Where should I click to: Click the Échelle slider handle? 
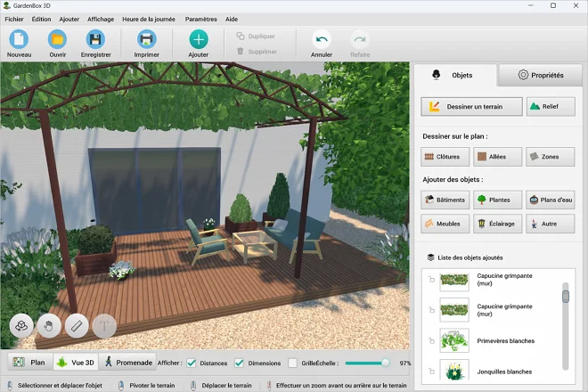(x=385, y=363)
